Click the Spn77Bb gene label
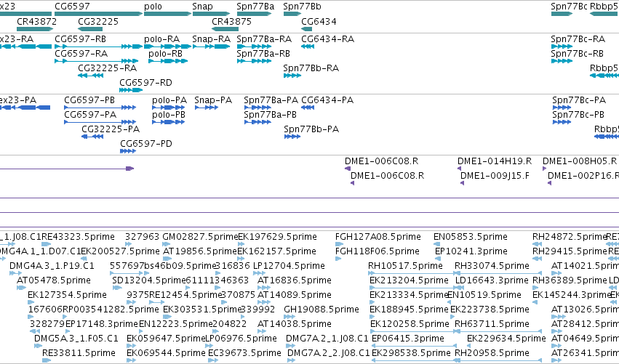This screenshot has width=619, height=364. click(302, 7)
